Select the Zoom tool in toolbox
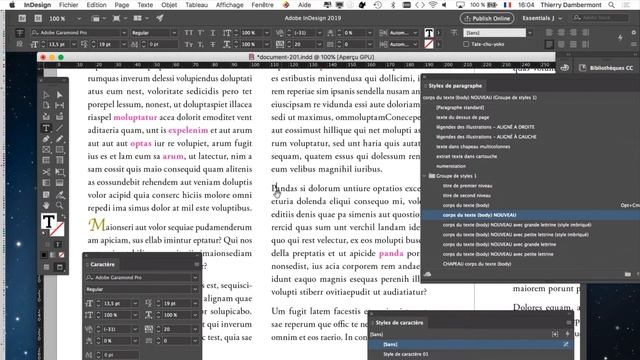Viewport: 640px width, 360px height. click(60, 205)
